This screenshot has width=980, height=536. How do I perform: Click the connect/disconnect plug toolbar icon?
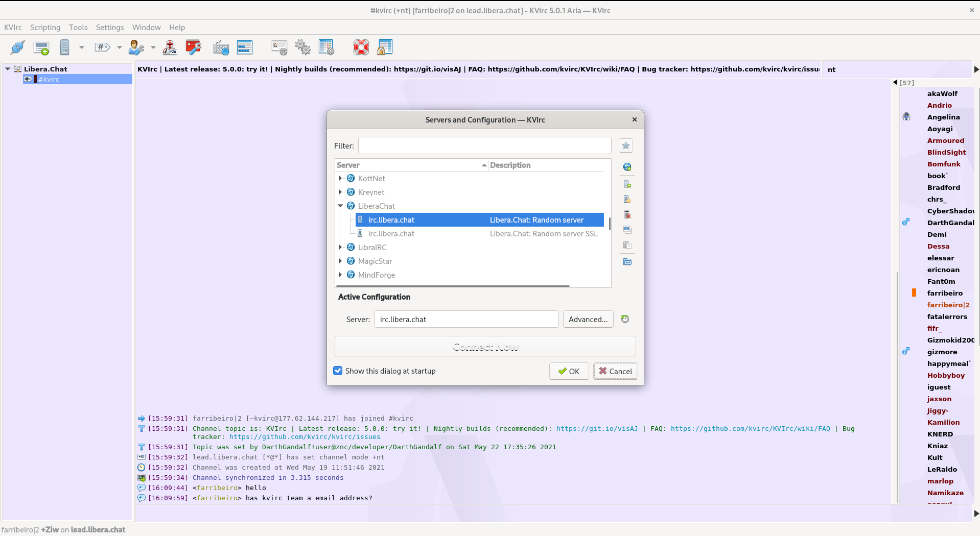point(17,47)
